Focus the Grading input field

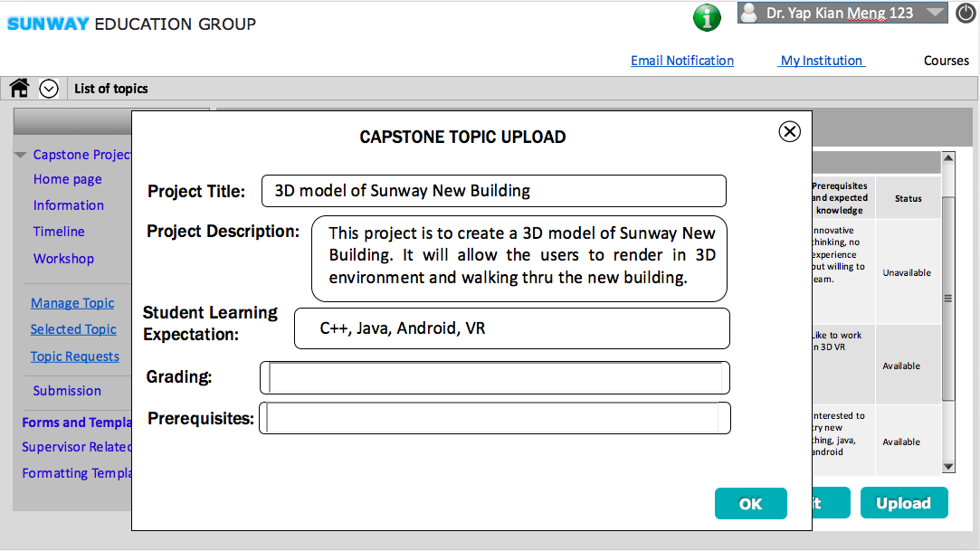pos(494,377)
